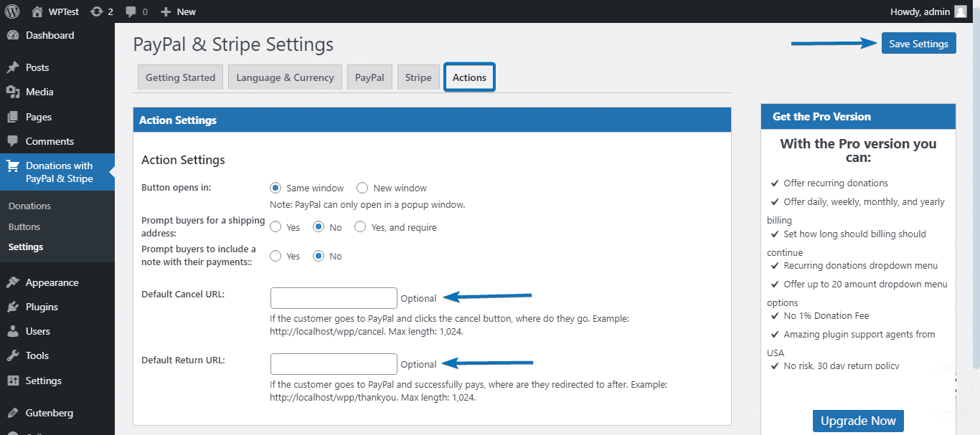Click 'Offer recurring donations' text
Viewport: 980px width, 435px height.
[836, 183]
